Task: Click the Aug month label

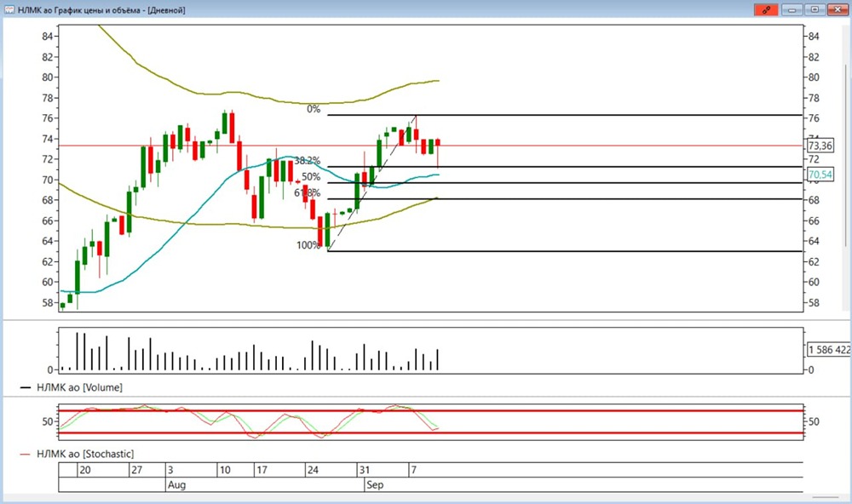Action: click(176, 485)
